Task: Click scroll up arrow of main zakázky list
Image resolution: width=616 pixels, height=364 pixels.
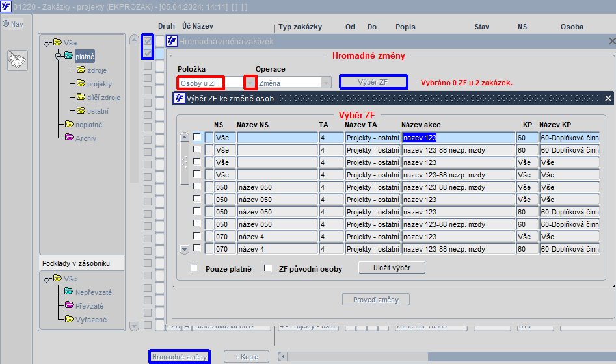Action: coord(134,40)
